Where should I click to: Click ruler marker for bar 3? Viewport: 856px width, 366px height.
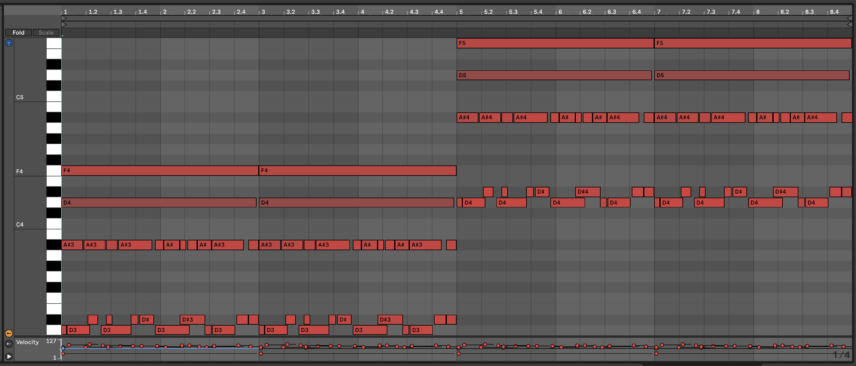click(263, 11)
